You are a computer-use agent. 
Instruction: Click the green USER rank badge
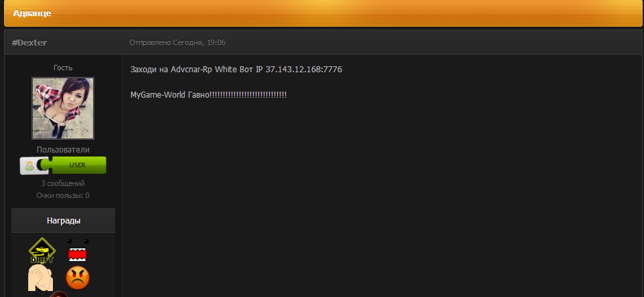(x=63, y=165)
